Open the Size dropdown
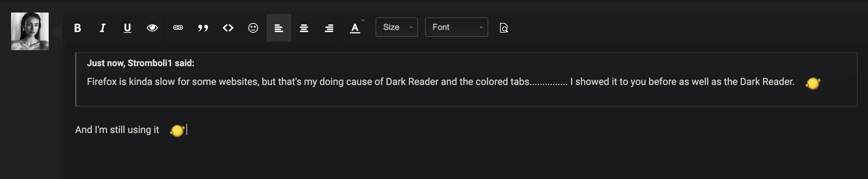The width and height of the screenshot is (868, 179). click(396, 27)
